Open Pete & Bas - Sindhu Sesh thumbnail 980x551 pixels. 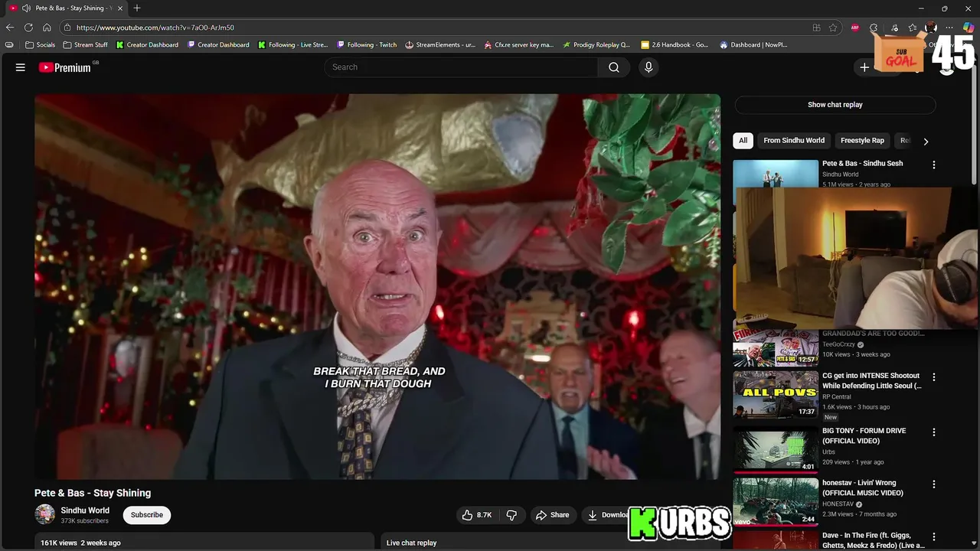pyautogui.click(x=776, y=173)
